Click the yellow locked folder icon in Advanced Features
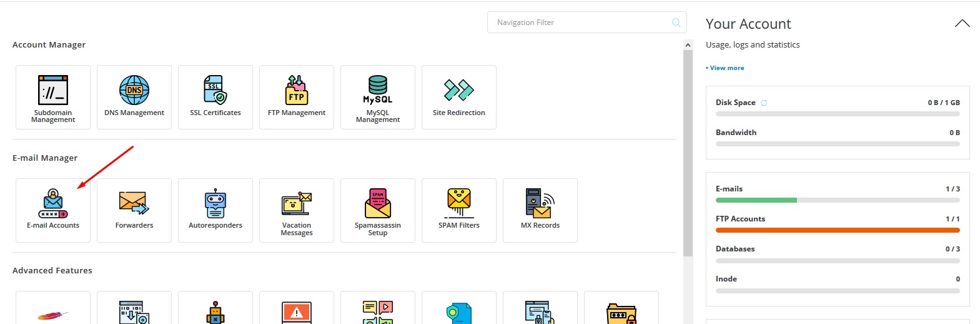 pyautogui.click(x=621, y=314)
